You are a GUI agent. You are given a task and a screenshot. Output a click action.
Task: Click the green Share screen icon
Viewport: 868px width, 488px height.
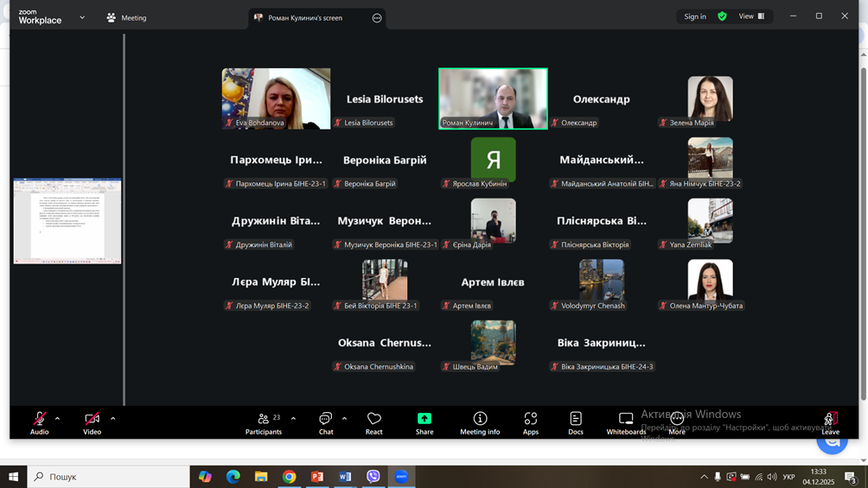(424, 419)
